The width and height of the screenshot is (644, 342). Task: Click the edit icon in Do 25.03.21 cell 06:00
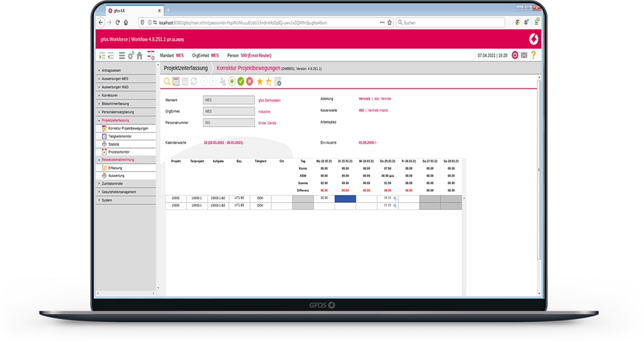coord(395,198)
